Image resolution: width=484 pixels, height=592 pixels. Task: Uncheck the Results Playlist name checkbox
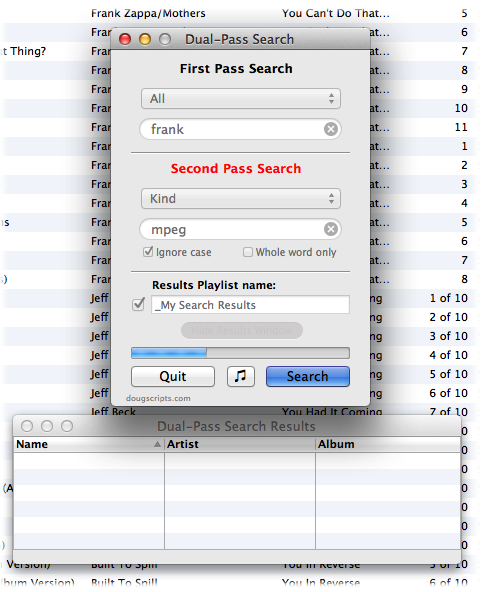coord(139,304)
